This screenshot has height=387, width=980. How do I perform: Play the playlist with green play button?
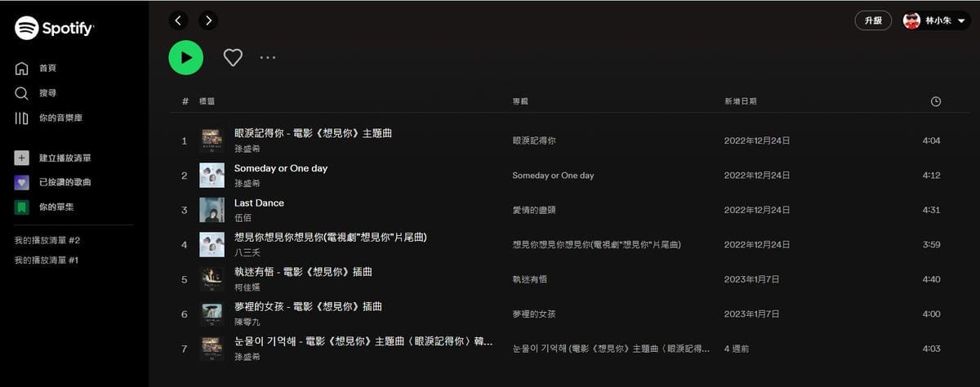click(x=186, y=57)
